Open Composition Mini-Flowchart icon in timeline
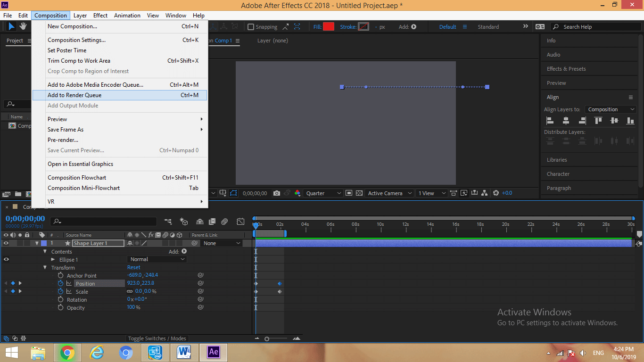Viewport: 644px width, 362px height. 168,222
